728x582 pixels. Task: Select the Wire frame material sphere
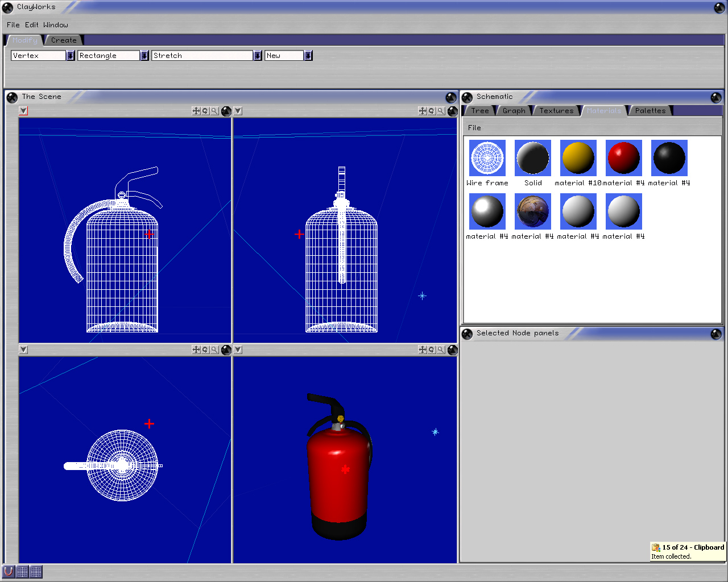pyautogui.click(x=487, y=158)
